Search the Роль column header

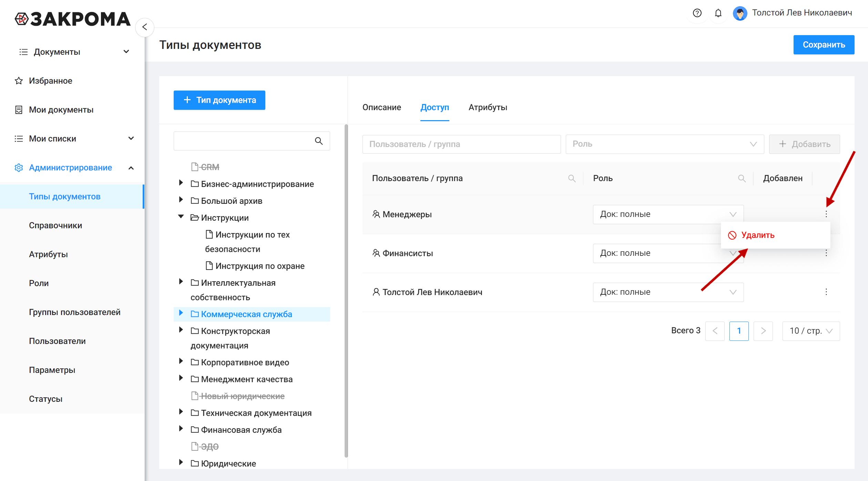pyautogui.click(x=742, y=178)
